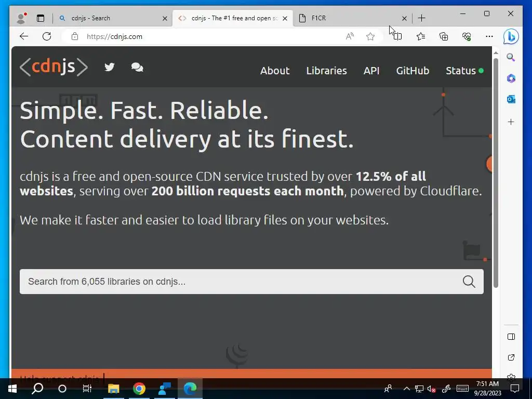Launch File Explorer from taskbar

114,389
